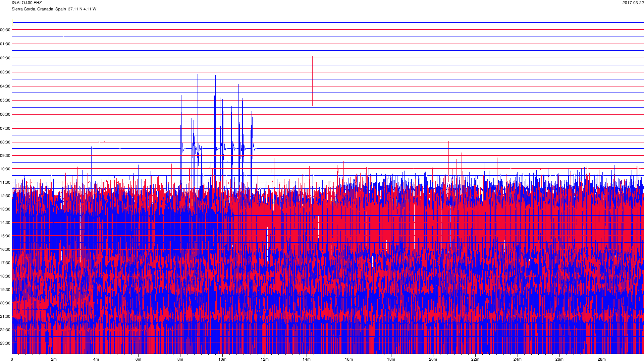Click the 14m axis label

[x=307, y=359]
